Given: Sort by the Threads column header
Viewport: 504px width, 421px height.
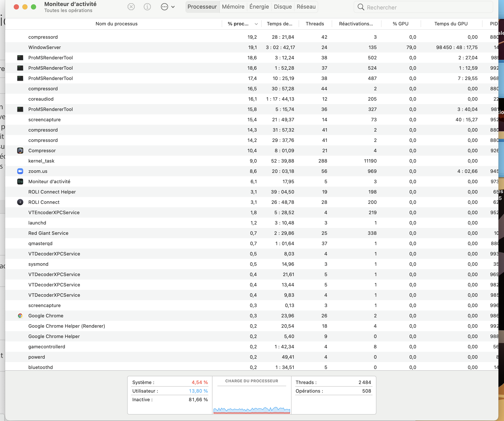Looking at the screenshot, I should pyautogui.click(x=315, y=24).
